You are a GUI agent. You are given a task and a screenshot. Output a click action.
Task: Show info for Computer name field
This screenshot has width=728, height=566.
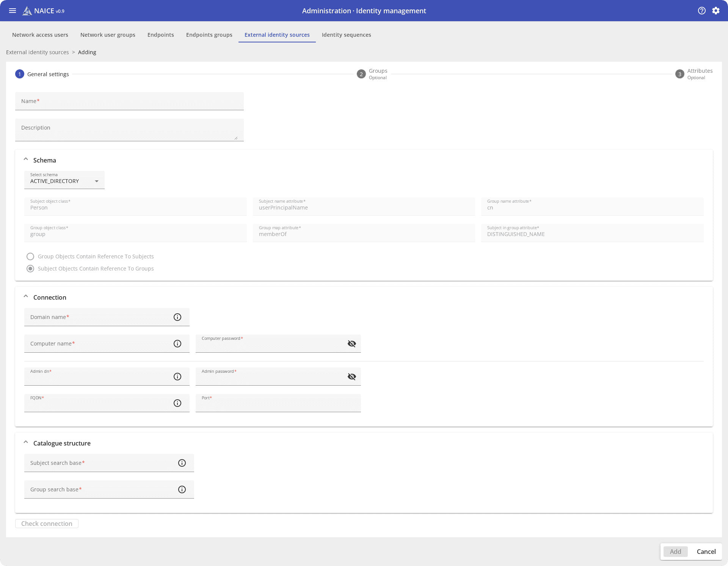pos(177,344)
